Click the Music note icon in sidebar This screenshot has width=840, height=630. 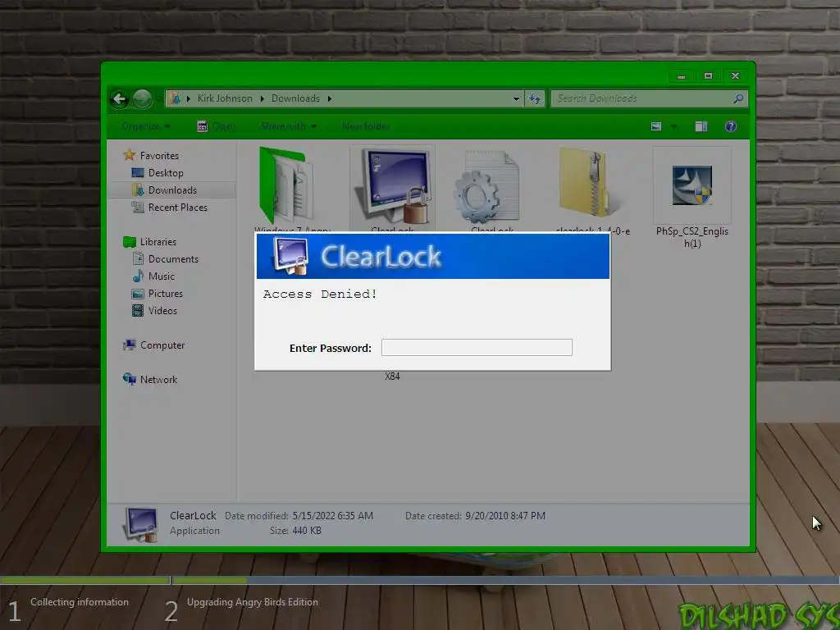tap(138, 276)
